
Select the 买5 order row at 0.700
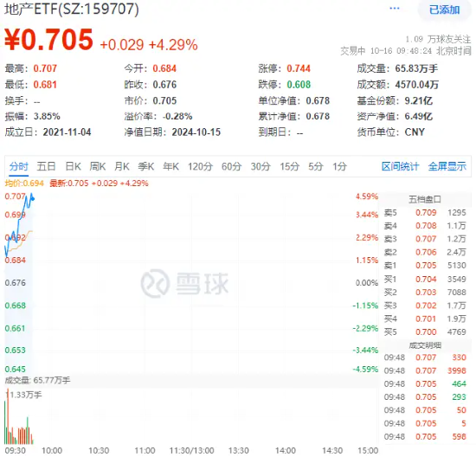(x=425, y=331)
